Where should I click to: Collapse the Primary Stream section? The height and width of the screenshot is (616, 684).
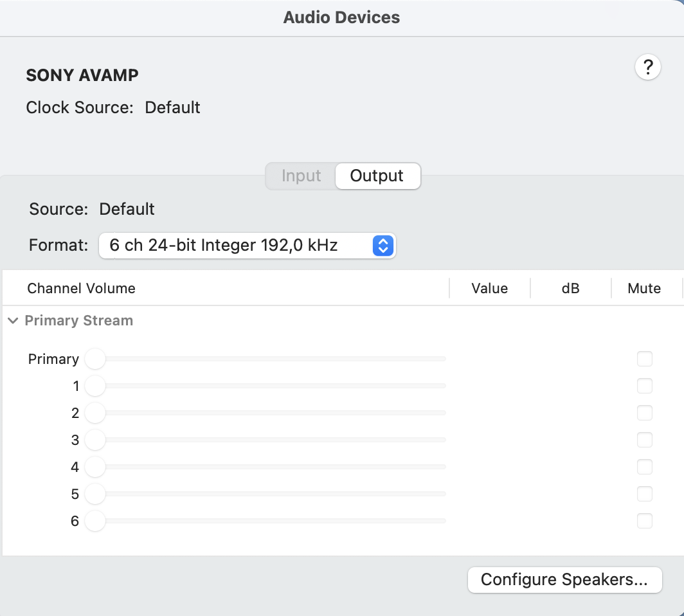(13, 321)
